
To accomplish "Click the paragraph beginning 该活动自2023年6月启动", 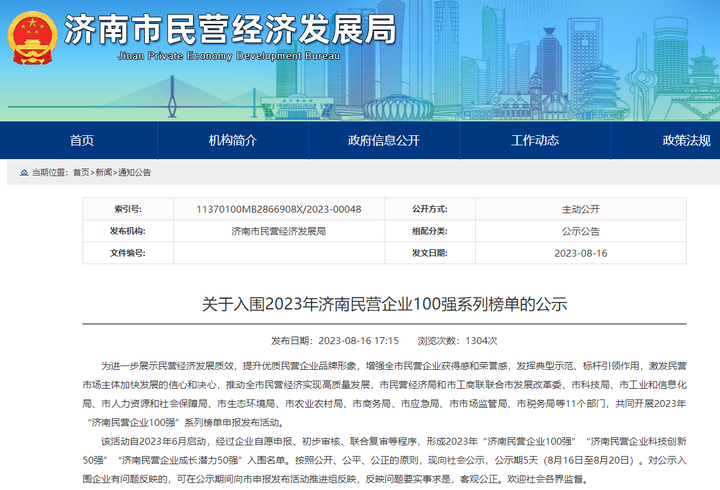I will click(384, 460).
